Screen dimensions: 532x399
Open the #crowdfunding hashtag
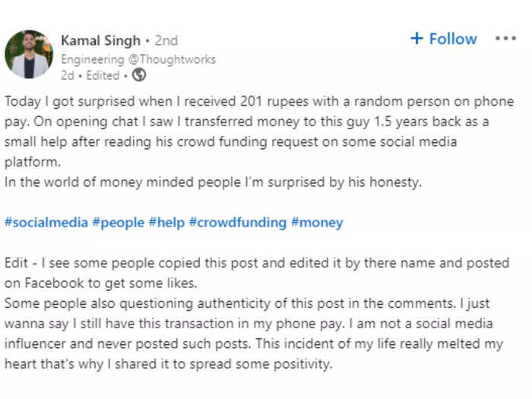237,223
